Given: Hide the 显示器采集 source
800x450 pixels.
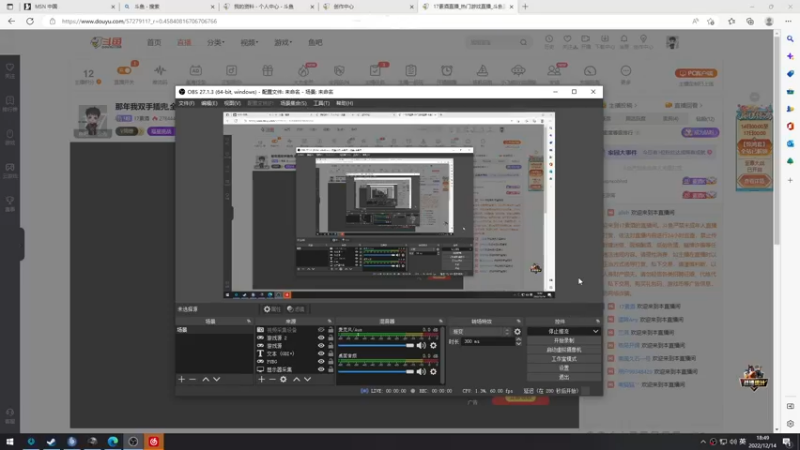Looking at the screenshot, I should coord(321,369).
